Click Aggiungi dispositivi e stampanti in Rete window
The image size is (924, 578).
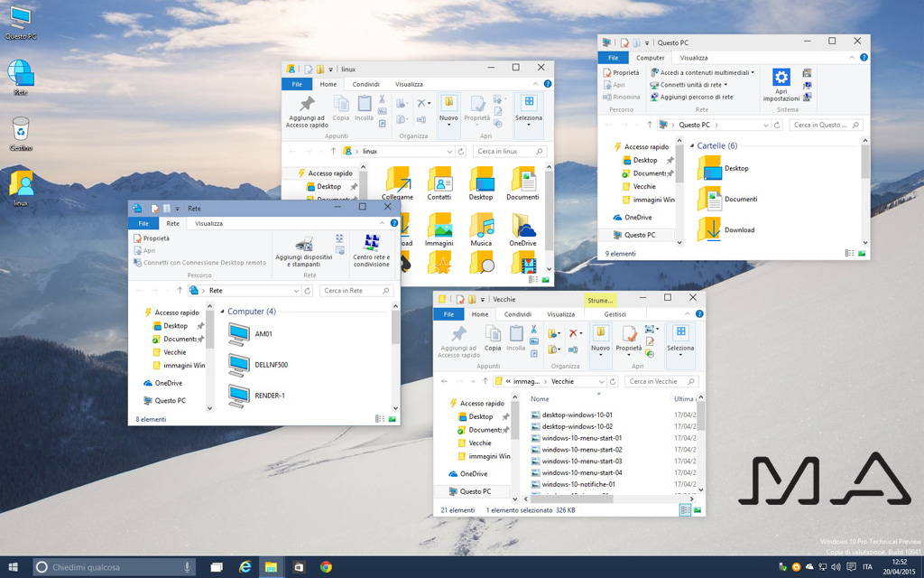pyautogui.click(x=304, y=252)
